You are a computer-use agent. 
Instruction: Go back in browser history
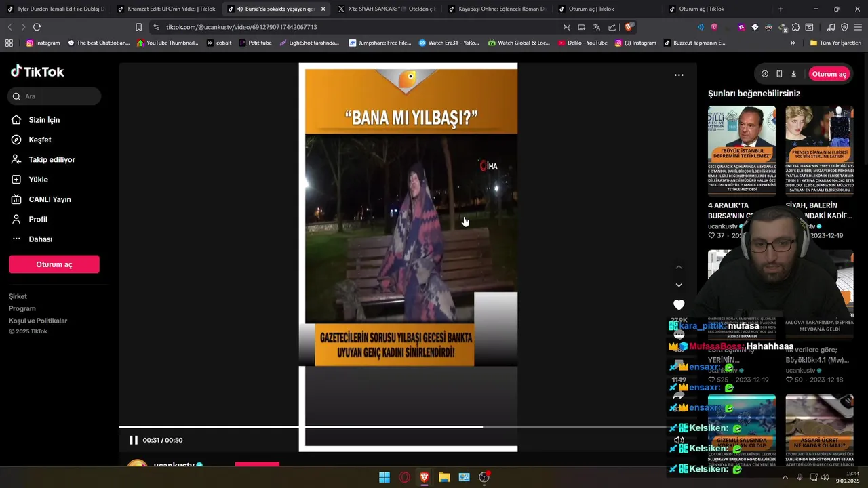click(9, 27)
